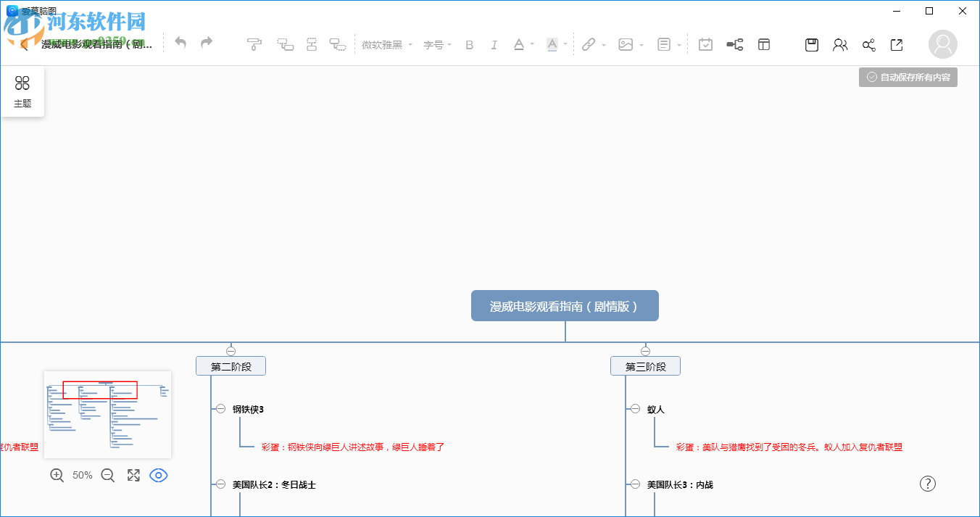The width and height of the screenshot is (980, 517).
Task: Open the outline view icon
Action: point(764,45)
